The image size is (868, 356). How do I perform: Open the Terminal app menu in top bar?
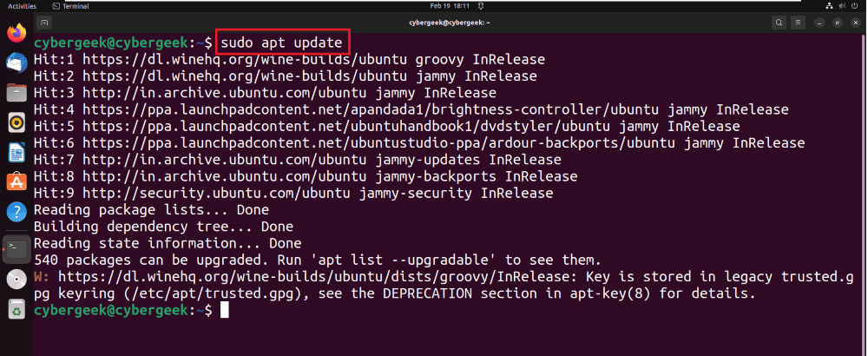(70, 6)
